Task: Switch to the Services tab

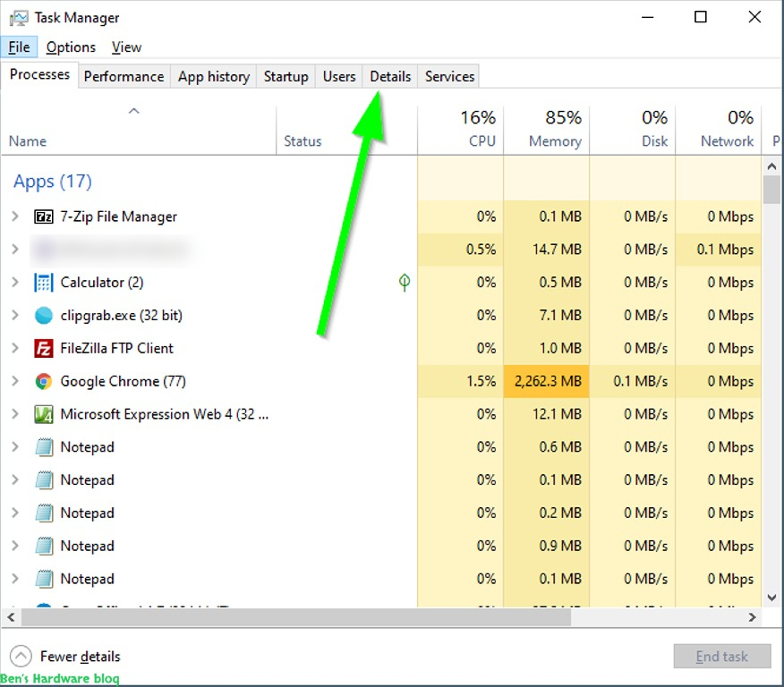Action: 449,76
